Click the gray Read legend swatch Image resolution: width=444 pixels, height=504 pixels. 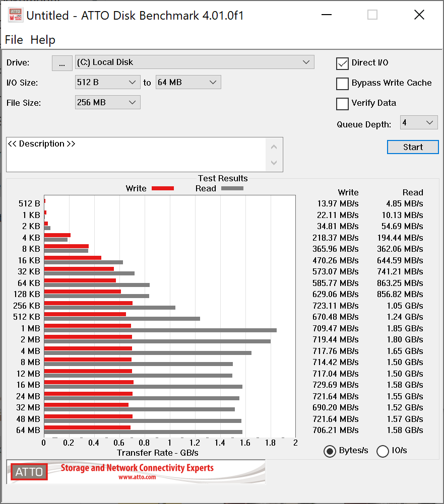pyautogui.click(x=232, y=188)
